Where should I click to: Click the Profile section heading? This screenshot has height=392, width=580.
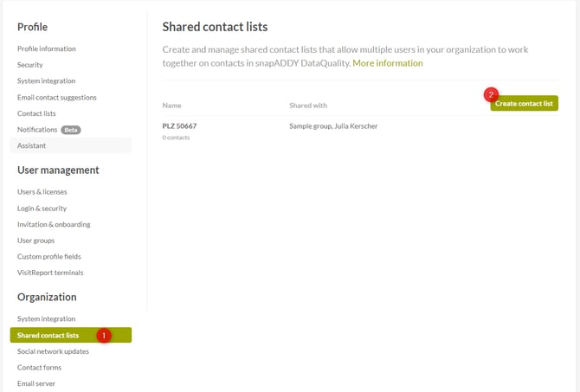pyautogui.click(x=32, y=27)
